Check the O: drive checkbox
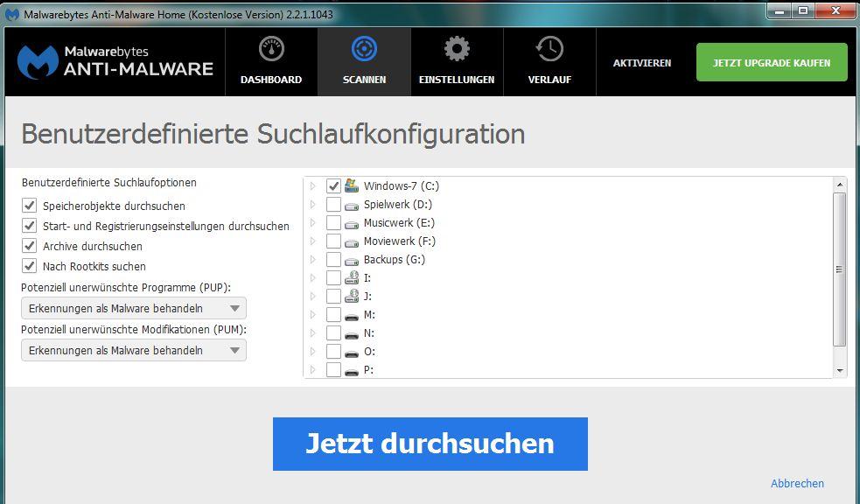 point(333,352)
